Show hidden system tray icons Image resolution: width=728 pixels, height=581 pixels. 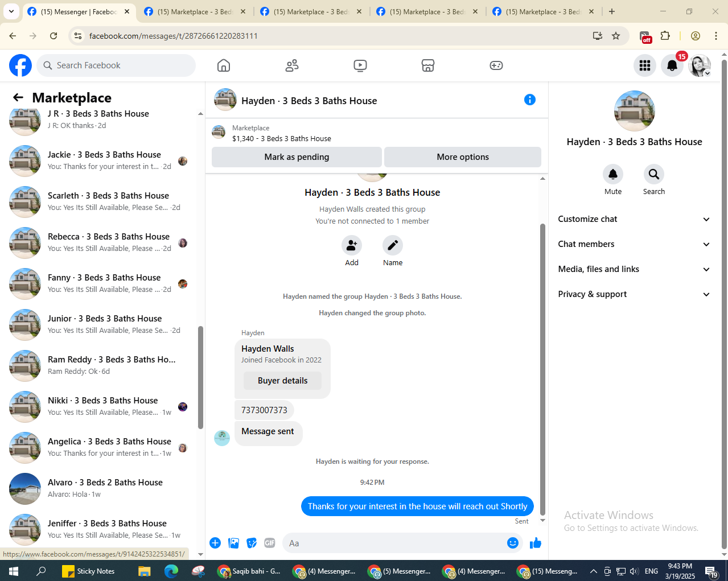point(593,571)
